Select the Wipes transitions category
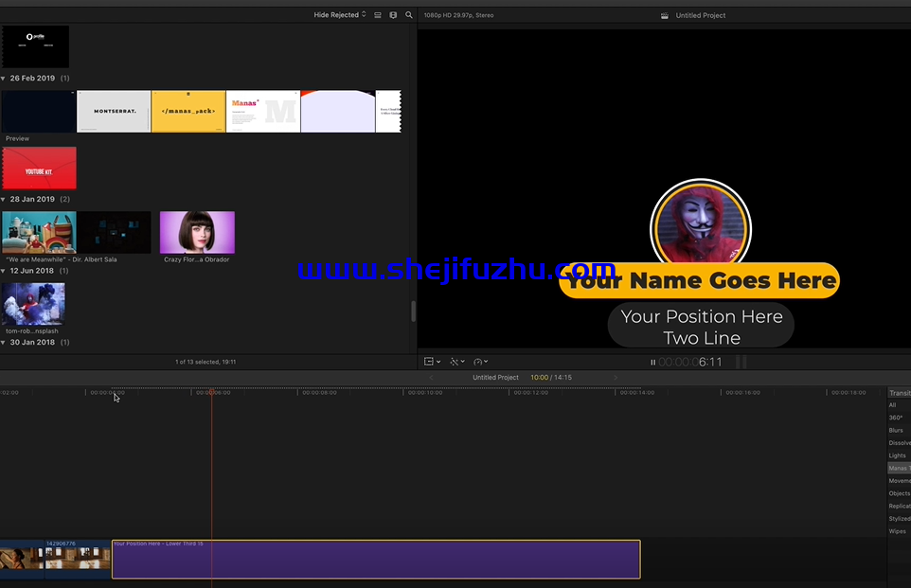 pos(897,531)
